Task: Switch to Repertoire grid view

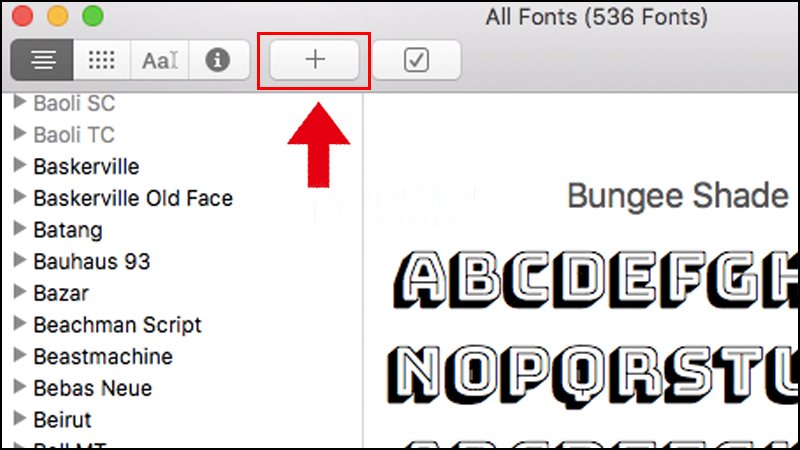Action: coord(101,61)
